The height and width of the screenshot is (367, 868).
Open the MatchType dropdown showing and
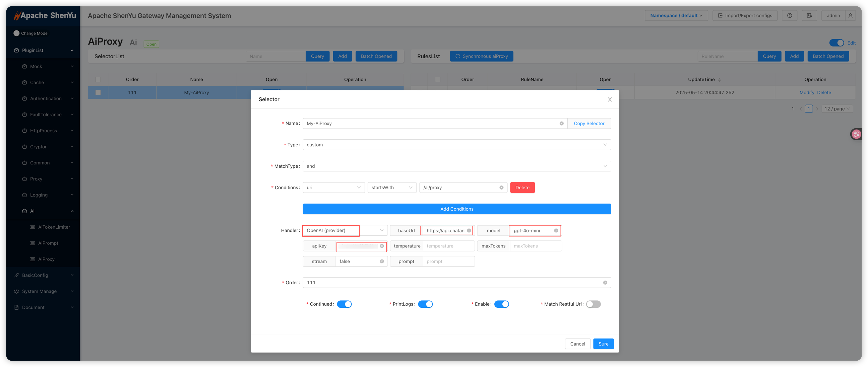click(456, 166)
